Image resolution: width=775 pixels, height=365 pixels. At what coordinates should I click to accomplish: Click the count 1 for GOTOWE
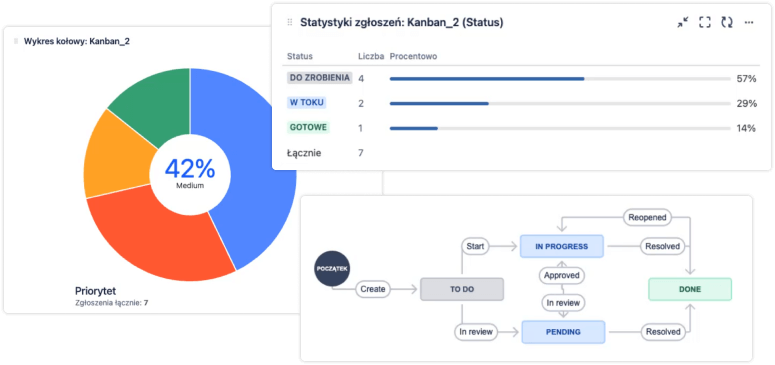point(360,128)
